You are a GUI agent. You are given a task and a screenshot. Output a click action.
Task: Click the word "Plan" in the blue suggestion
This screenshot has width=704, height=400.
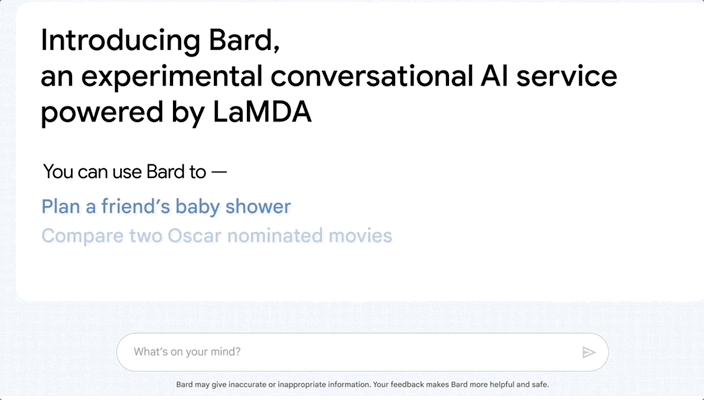point(60,207)
